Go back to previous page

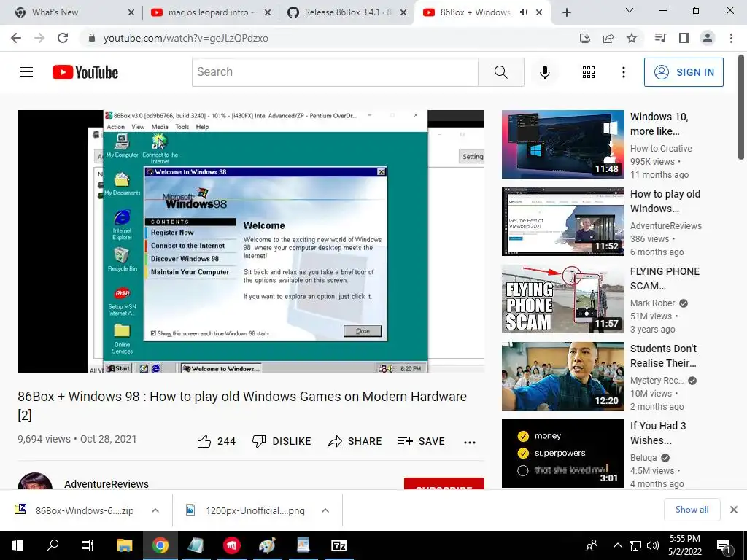pyautogui.click(x=16, y=38)
